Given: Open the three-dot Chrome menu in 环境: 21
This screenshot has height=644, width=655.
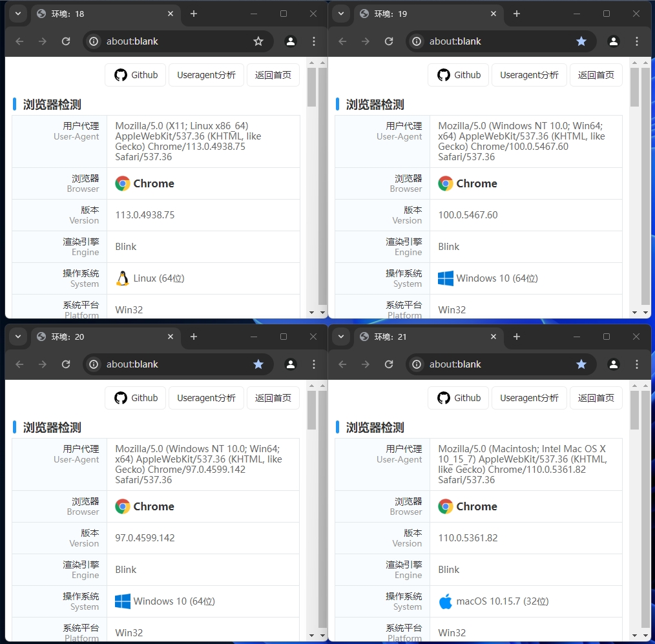Looking at the screenshot, I should (x=637, y=364).
